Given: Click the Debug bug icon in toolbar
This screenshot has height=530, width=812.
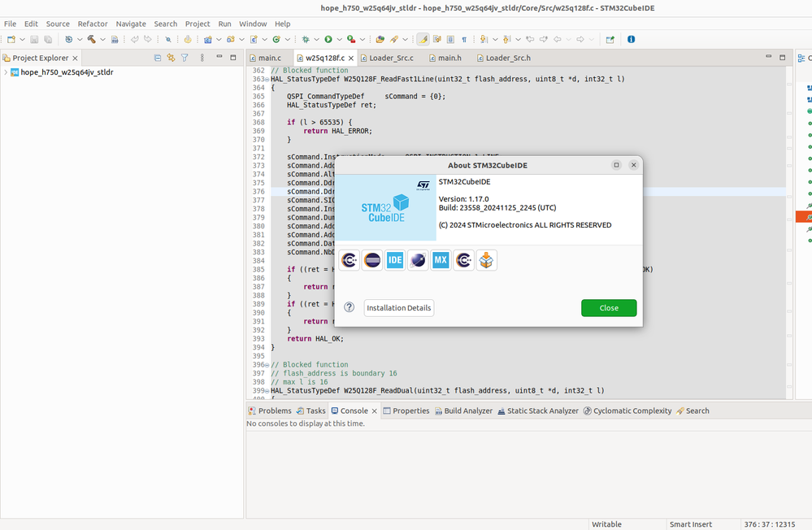Looking at the screenshot, I should [306, 39].
